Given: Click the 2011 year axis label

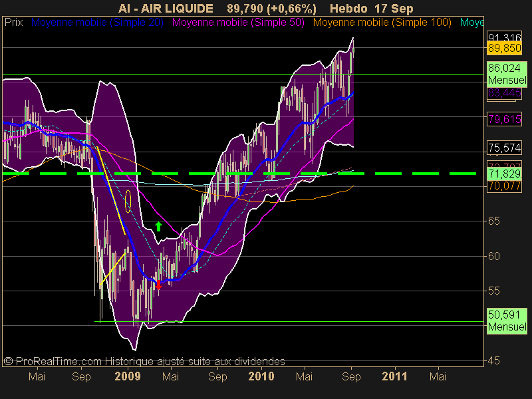Looking at the screenshot, I should coord(394,376).
